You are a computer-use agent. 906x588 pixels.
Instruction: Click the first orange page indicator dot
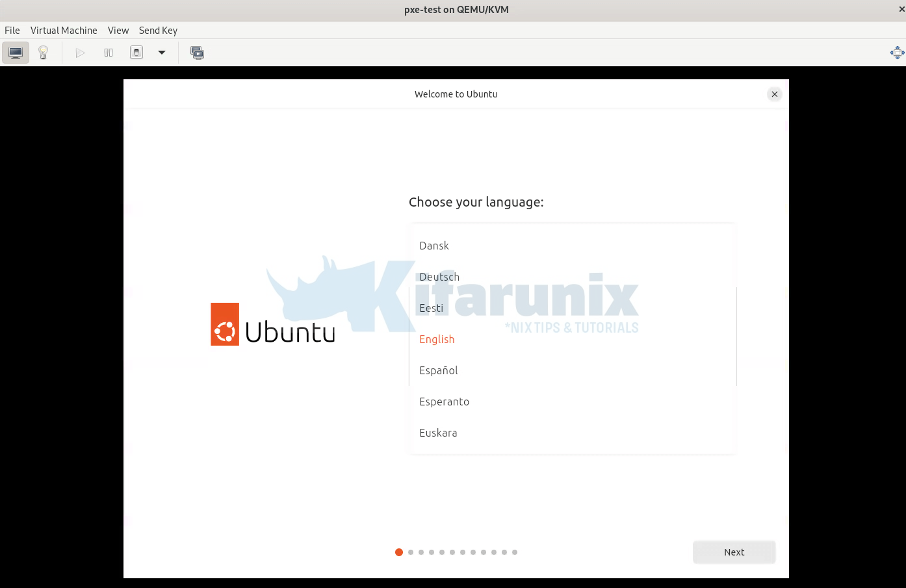(x=399, y=552)
